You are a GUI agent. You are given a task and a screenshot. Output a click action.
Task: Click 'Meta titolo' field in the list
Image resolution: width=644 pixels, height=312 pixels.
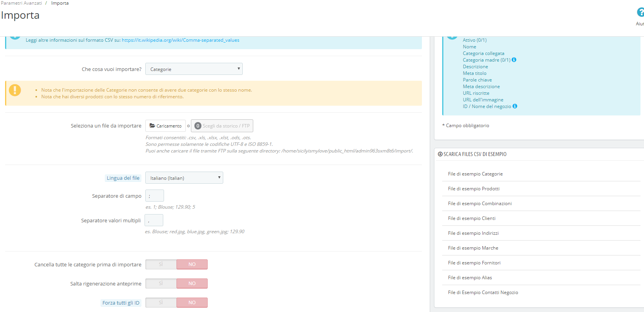pyautogui.click(x=475, y=73)
